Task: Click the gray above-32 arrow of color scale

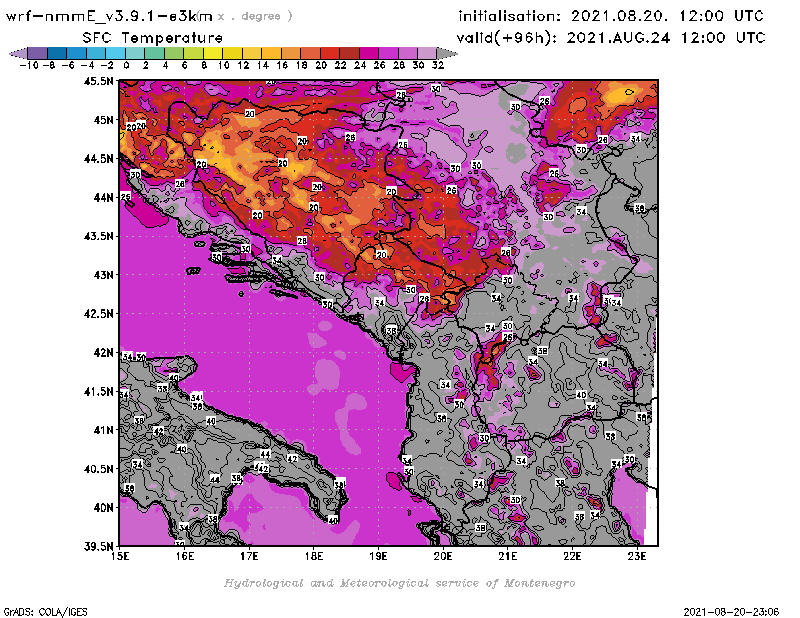Action: [x=447, y=53]
